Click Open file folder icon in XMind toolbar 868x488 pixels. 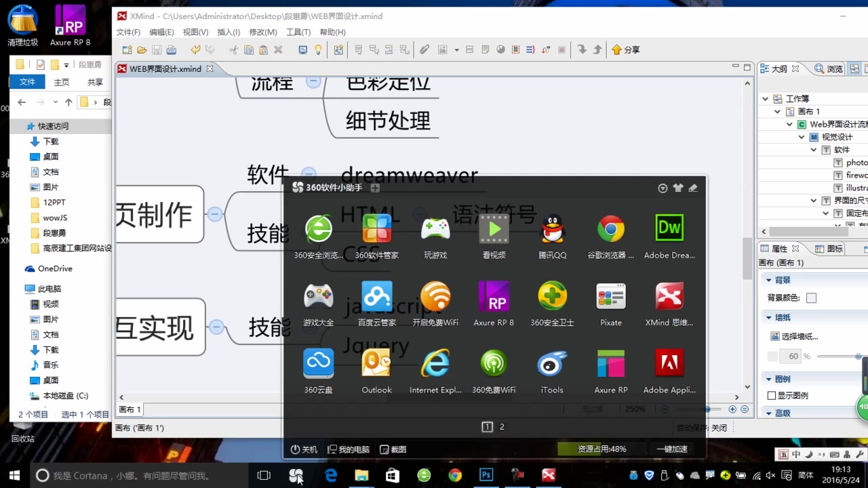click(142, 49)
